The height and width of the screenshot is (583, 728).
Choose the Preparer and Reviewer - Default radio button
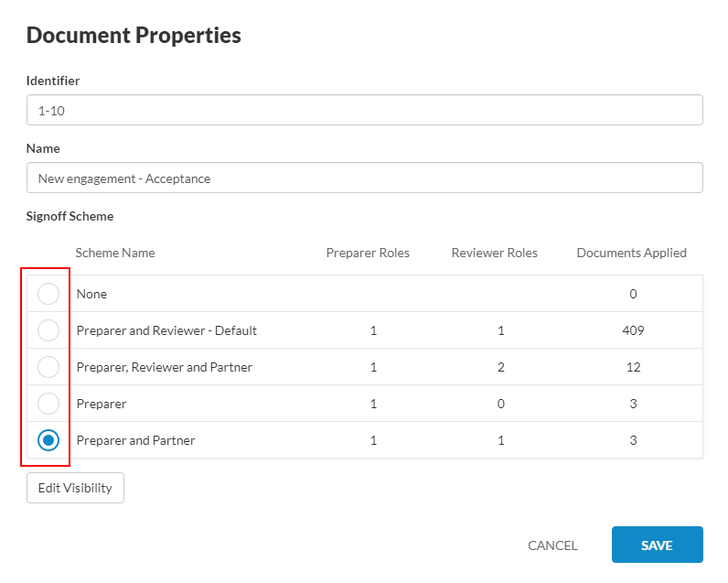click(48, 330)
